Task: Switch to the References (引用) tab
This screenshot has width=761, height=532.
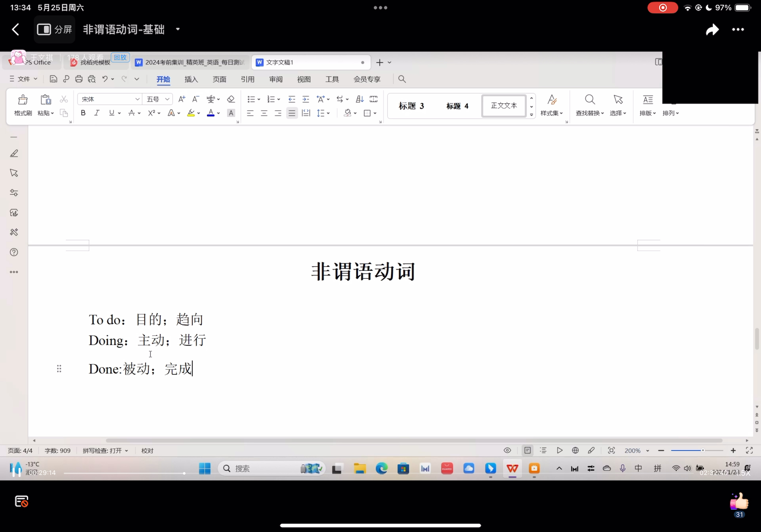Action: pos(247,79)
